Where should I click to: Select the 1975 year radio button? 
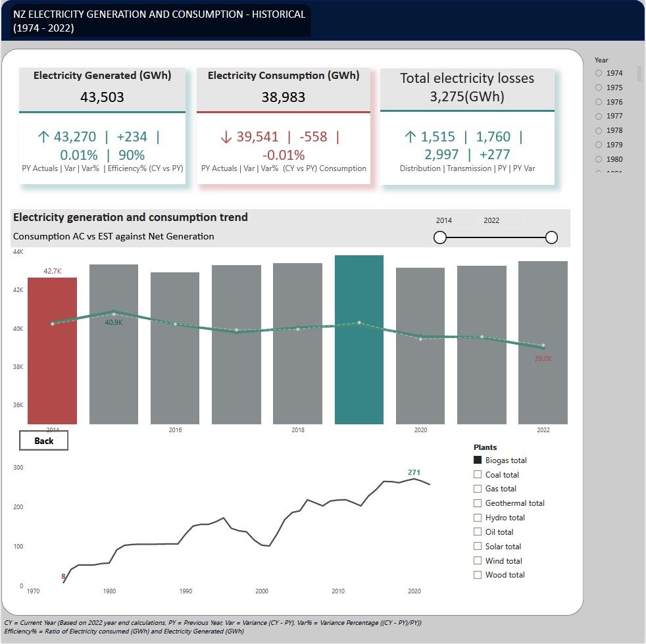click(599, 87)
